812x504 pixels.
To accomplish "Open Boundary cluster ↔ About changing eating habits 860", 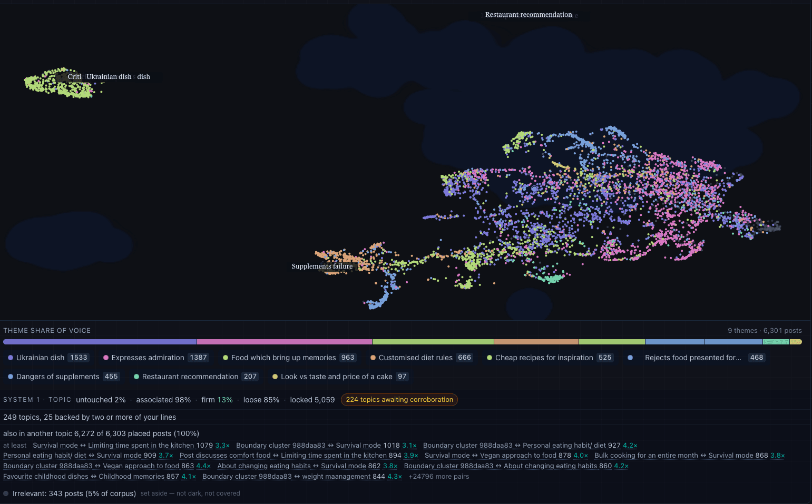I will pyautogui.click(x=516, y=466).
